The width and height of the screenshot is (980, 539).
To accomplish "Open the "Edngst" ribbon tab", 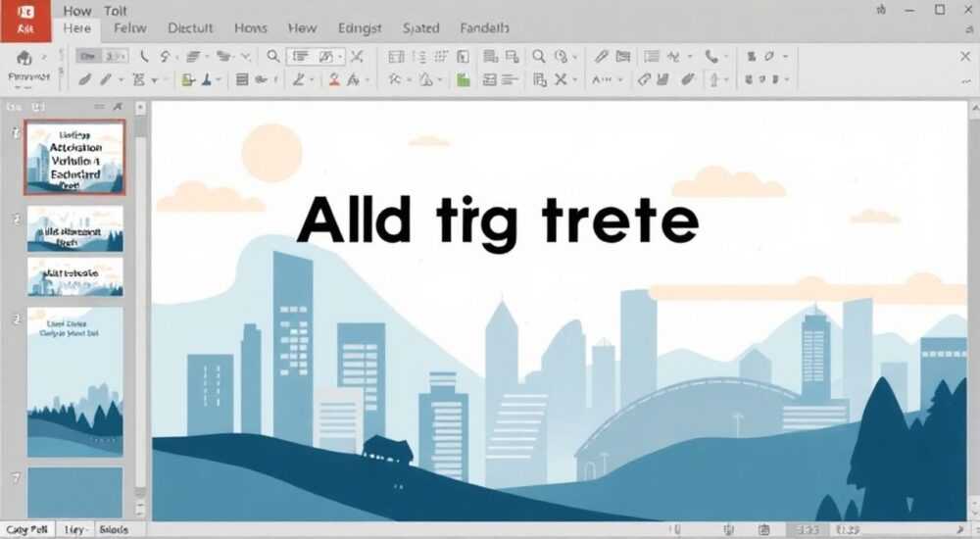I will click(x=360, y=28).
